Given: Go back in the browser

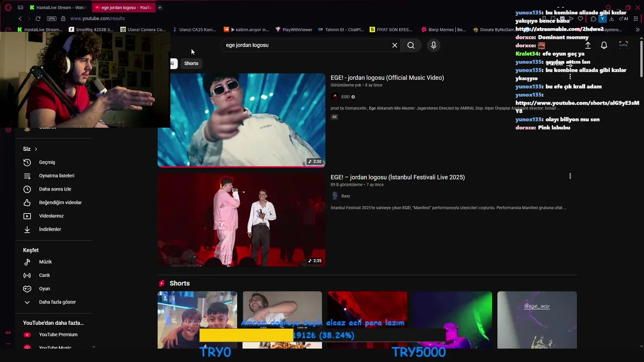Looking at the screenshot, I should coord(20,19).
